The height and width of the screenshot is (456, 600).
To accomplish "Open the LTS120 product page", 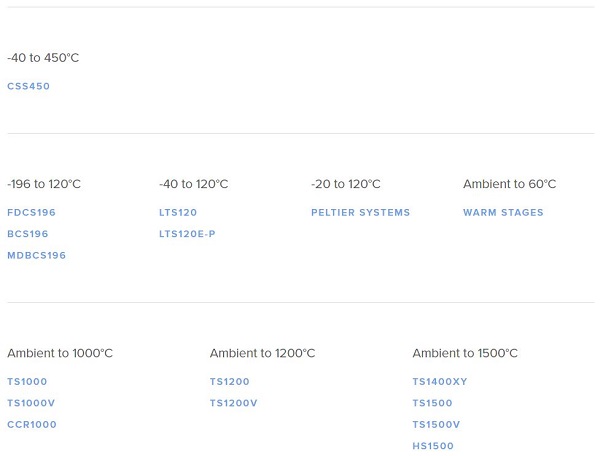I will click(x=178, y=213).
